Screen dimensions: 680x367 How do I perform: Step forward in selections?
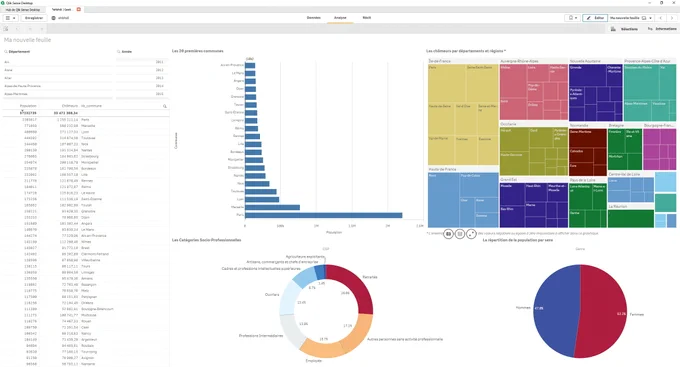click(30, 29)
